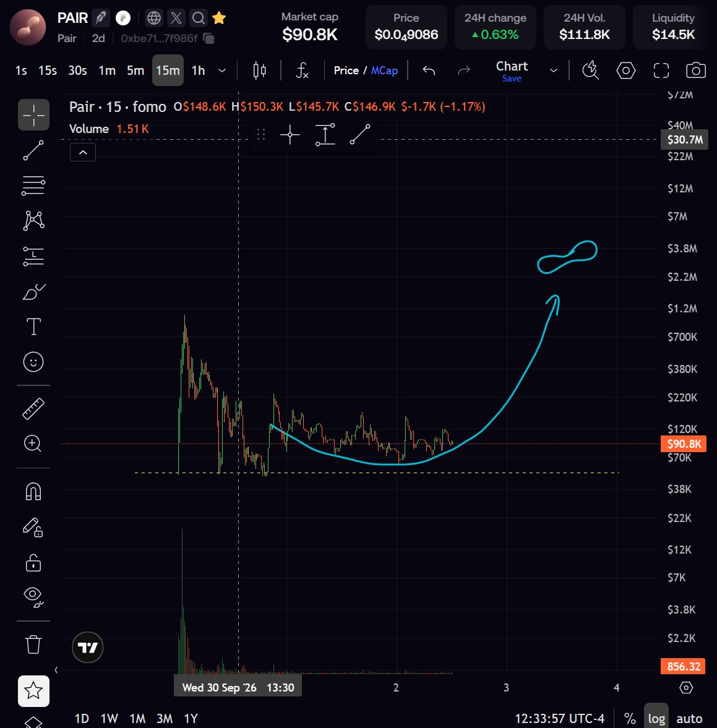Viewport: 717px width, 728px height.
Task: Open the token website globe icon
Action: tap(153, 18)
